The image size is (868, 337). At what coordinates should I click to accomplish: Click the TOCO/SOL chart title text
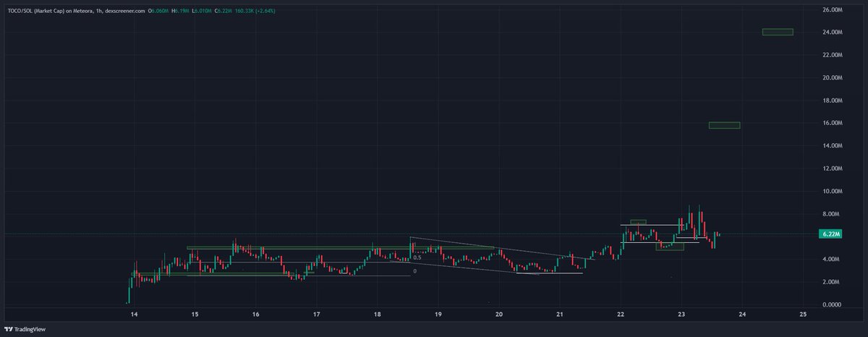[76, 11]
